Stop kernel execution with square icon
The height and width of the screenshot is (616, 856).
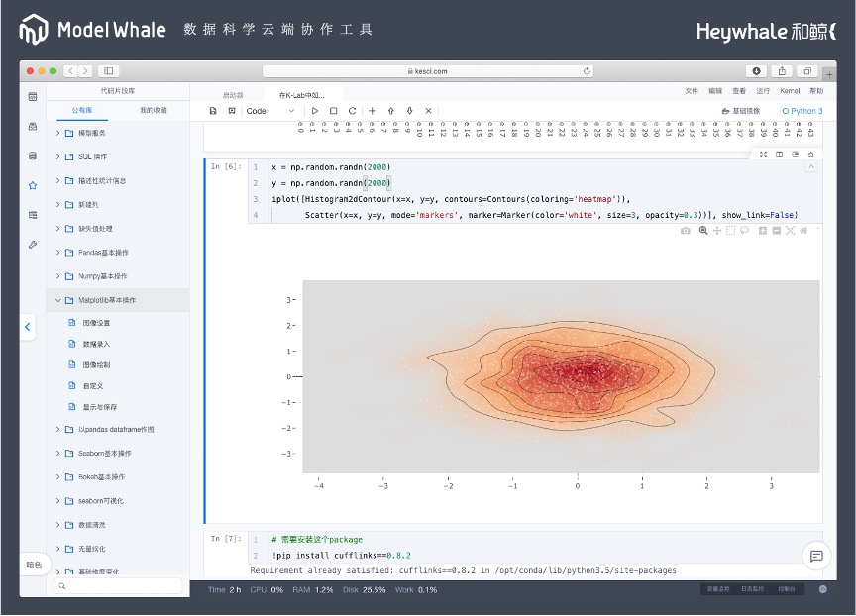point(334,111)
